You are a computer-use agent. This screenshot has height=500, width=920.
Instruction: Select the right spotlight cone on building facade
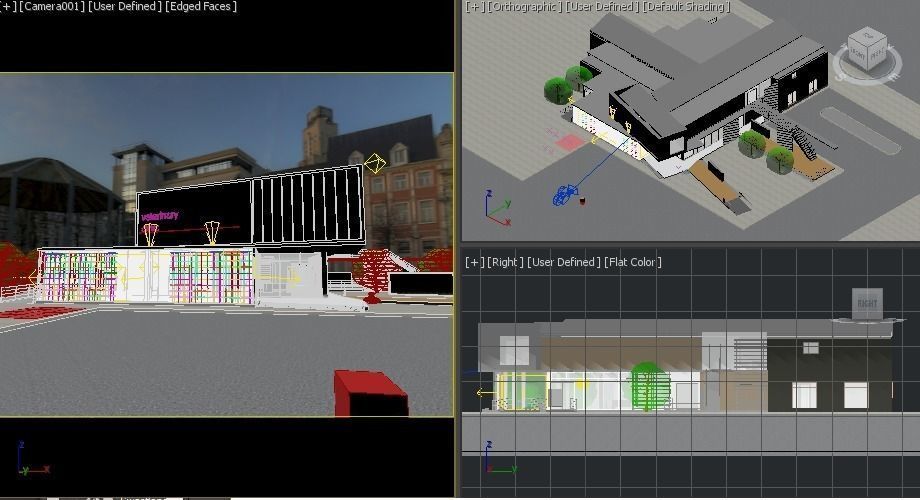point(212,232)
